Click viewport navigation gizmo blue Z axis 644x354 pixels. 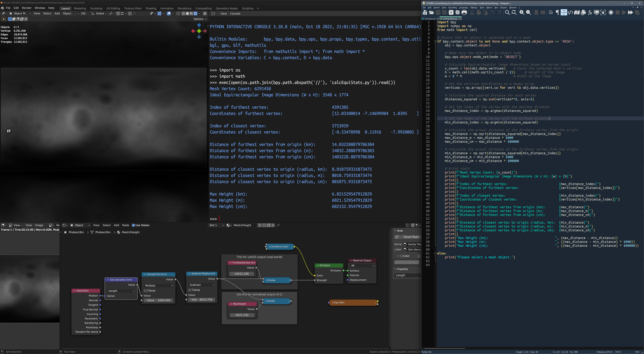click(x=199, y=25)
